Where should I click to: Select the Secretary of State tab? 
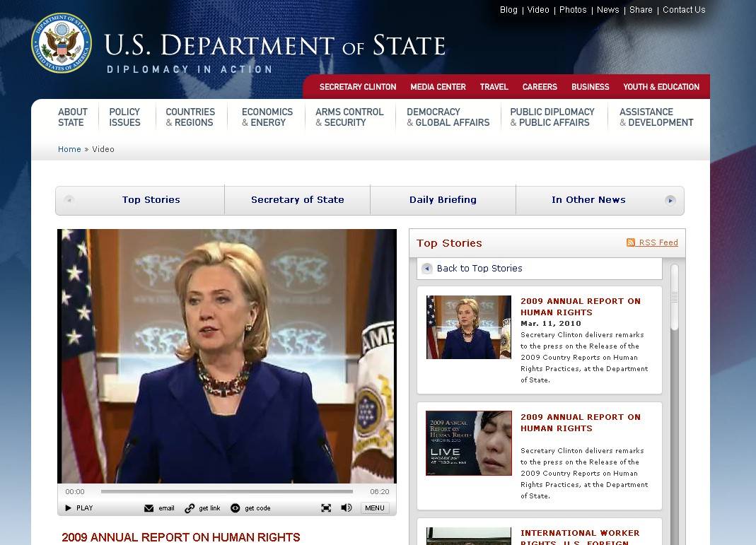[x=298, y=200]
